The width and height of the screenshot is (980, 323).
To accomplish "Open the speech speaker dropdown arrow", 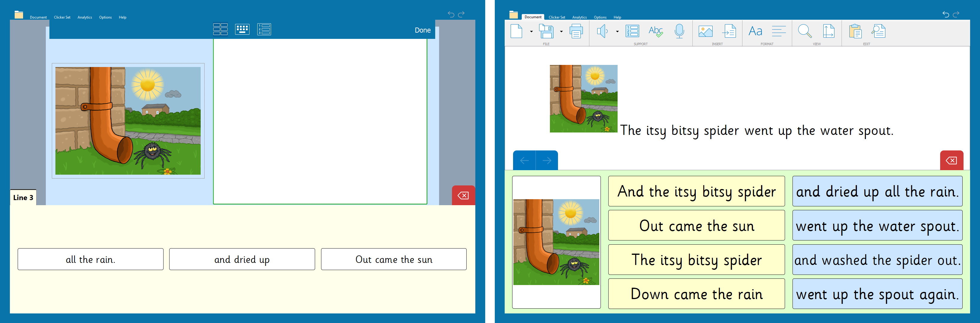I will [617, 31].
